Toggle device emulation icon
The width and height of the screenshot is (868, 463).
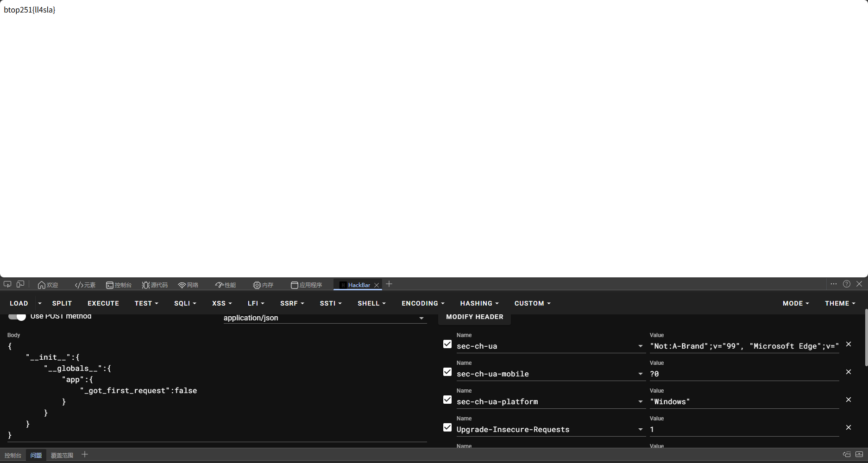(20, 284)
